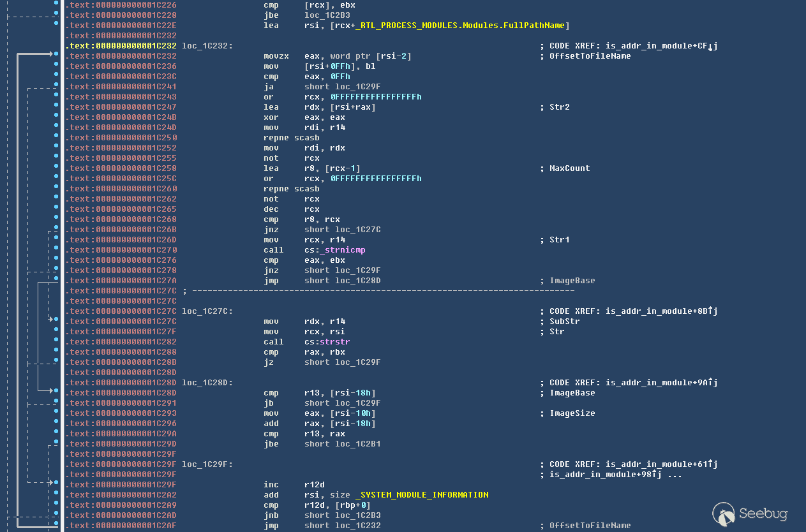Select the lea r8, [rcx-1] instruction
This screenshot has width=806, height=532.
point(312,168)
